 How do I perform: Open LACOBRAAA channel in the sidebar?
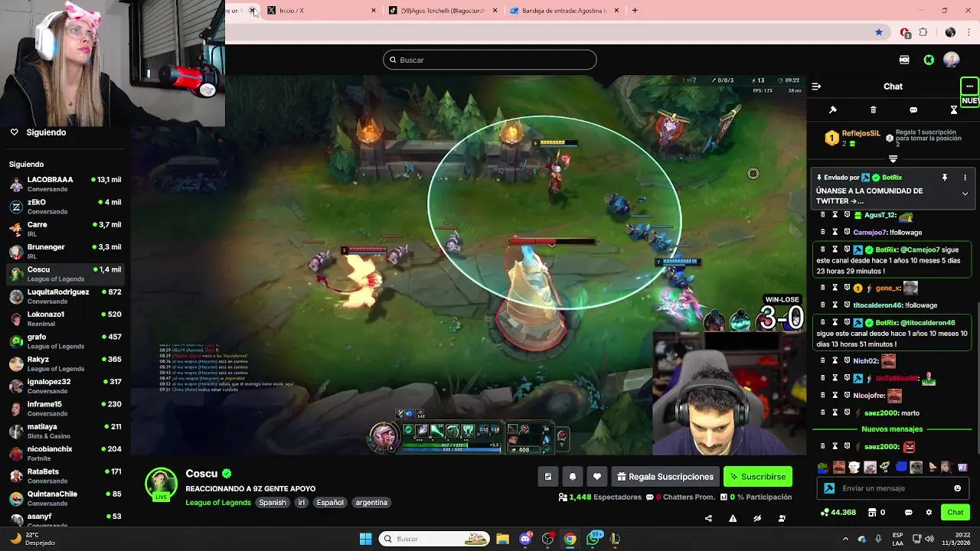[65, 184]
